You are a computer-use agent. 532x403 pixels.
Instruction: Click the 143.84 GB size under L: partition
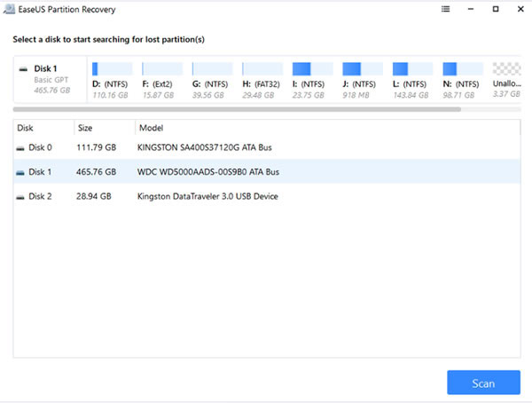point(411,95)
